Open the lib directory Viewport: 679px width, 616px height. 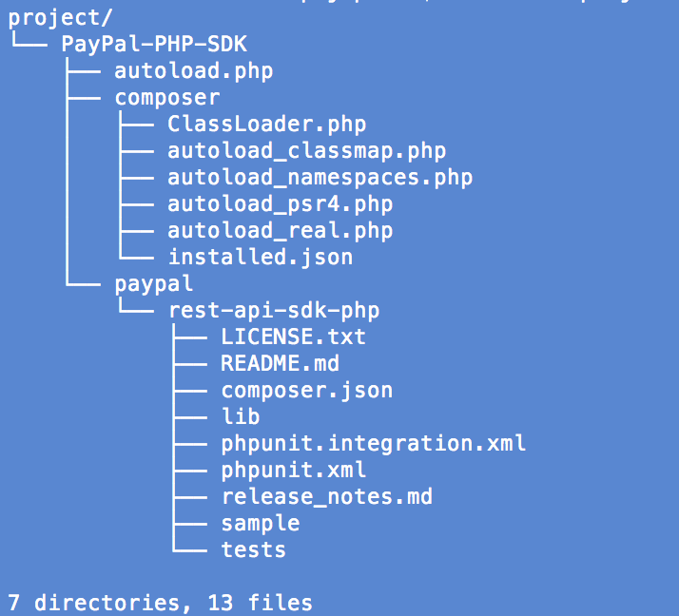[241, 417]
